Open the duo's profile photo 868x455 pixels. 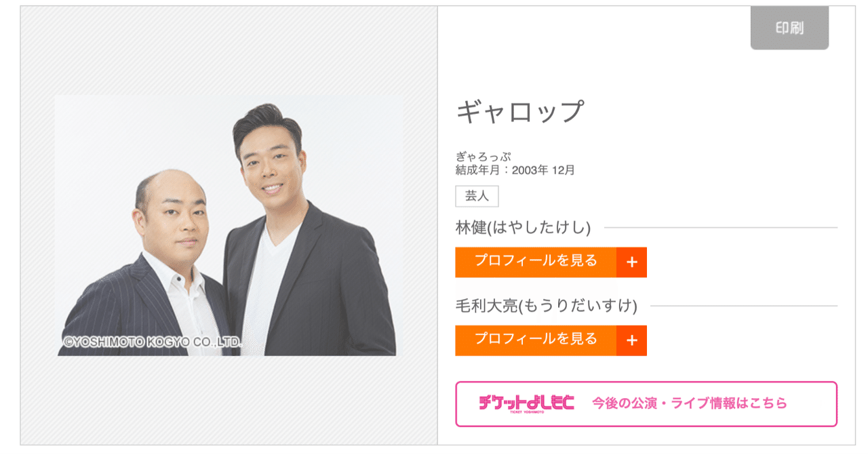click(x=229, y=225)
